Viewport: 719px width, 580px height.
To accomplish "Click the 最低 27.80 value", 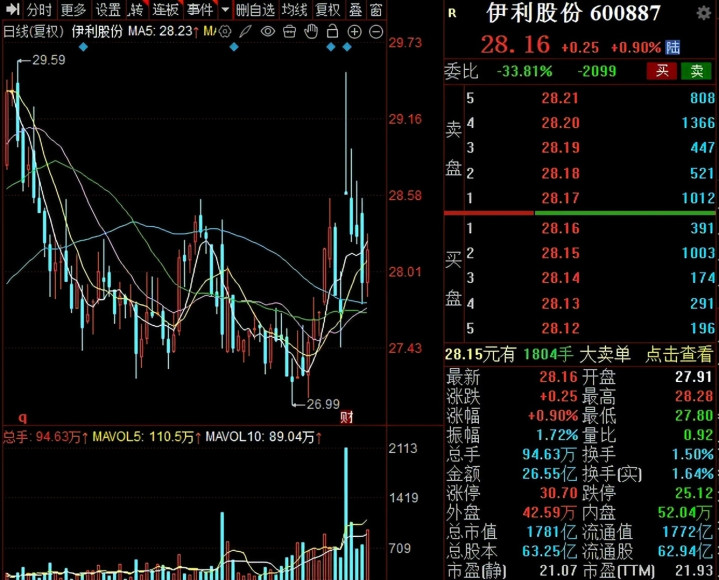I will (694, 415).
